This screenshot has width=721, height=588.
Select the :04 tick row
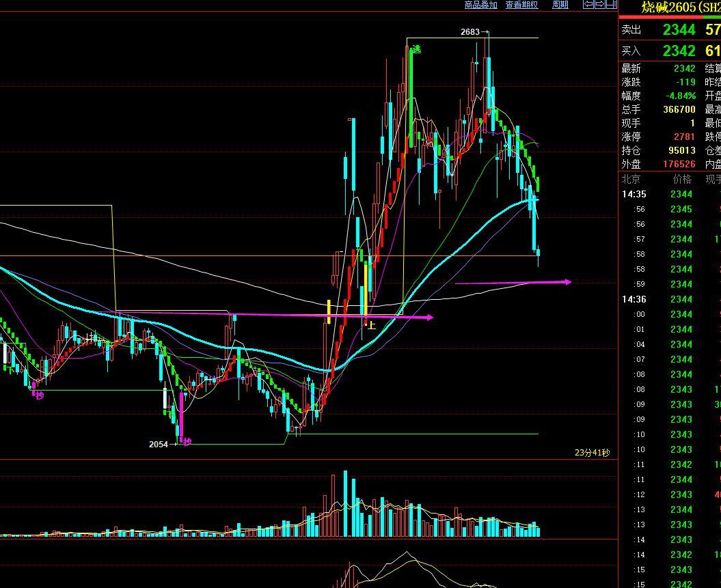pyautogui.click(x=671, y=344)
